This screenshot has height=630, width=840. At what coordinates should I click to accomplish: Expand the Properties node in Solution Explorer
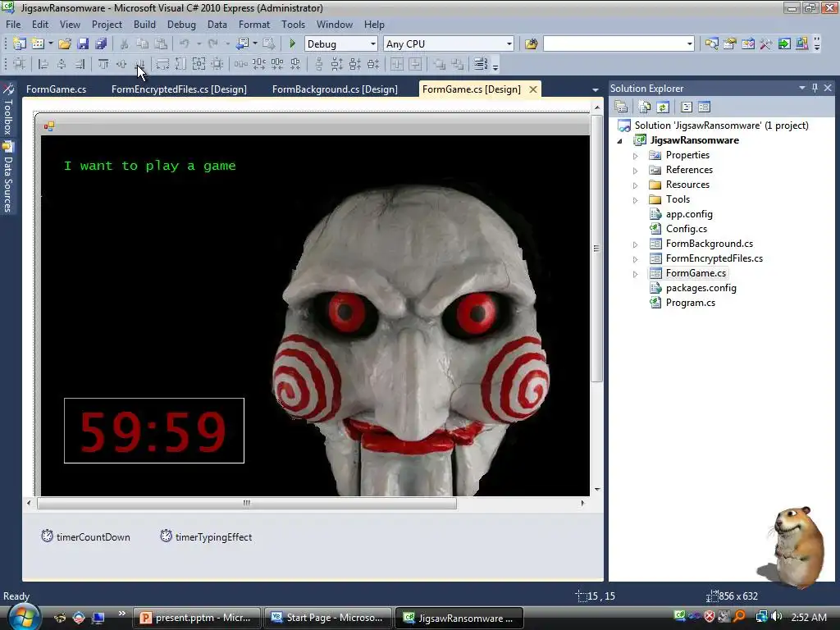coord(636,156)
